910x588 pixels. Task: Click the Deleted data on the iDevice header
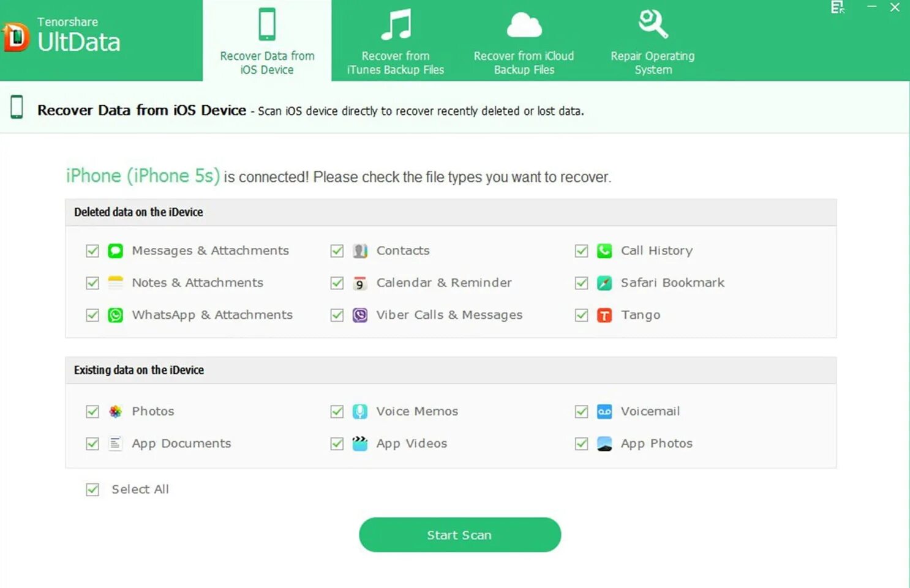pyautogui.click(x=451, y=212)
